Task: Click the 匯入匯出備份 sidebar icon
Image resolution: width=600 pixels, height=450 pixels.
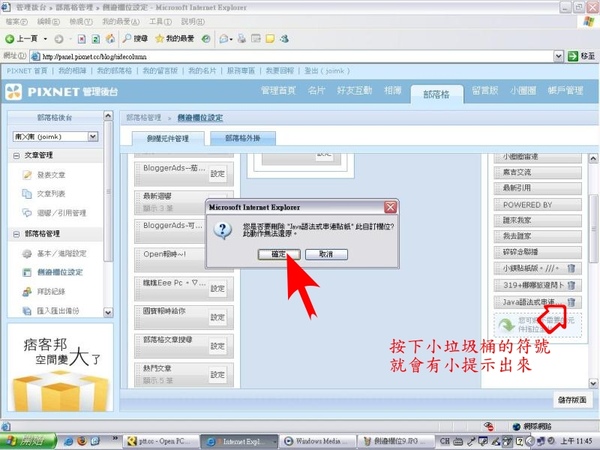Action: [x=27, y=311]
